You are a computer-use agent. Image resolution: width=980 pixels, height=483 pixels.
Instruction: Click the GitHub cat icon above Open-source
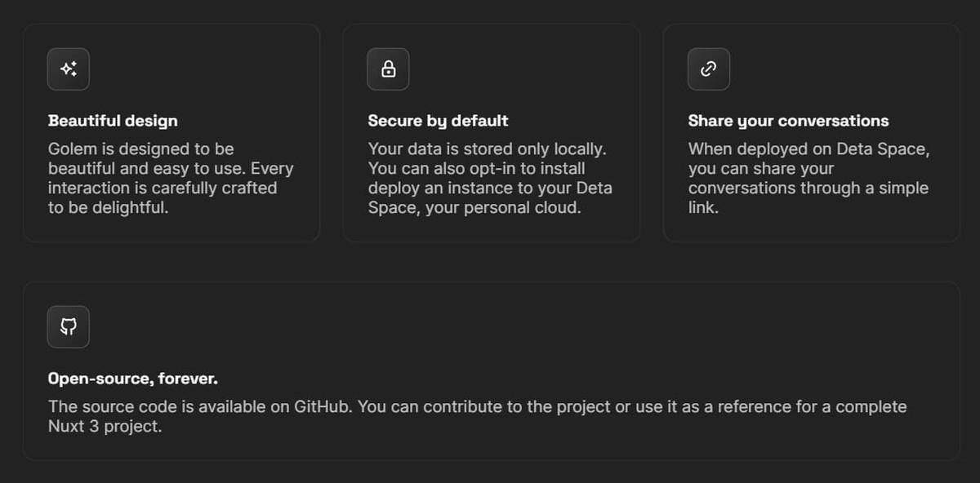69,327
